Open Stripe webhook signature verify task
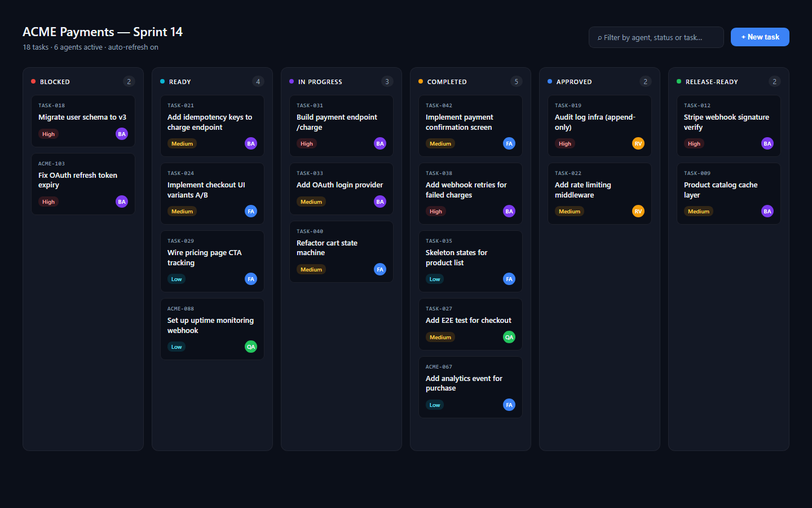Image resolution: width=812 pixels, height=508 pixels. point(729,126)
